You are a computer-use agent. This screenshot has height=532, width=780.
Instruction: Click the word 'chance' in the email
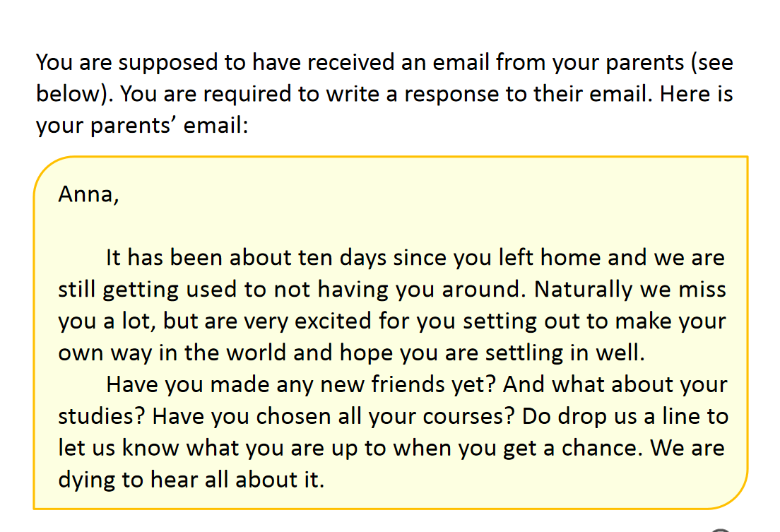pos(600,449)
